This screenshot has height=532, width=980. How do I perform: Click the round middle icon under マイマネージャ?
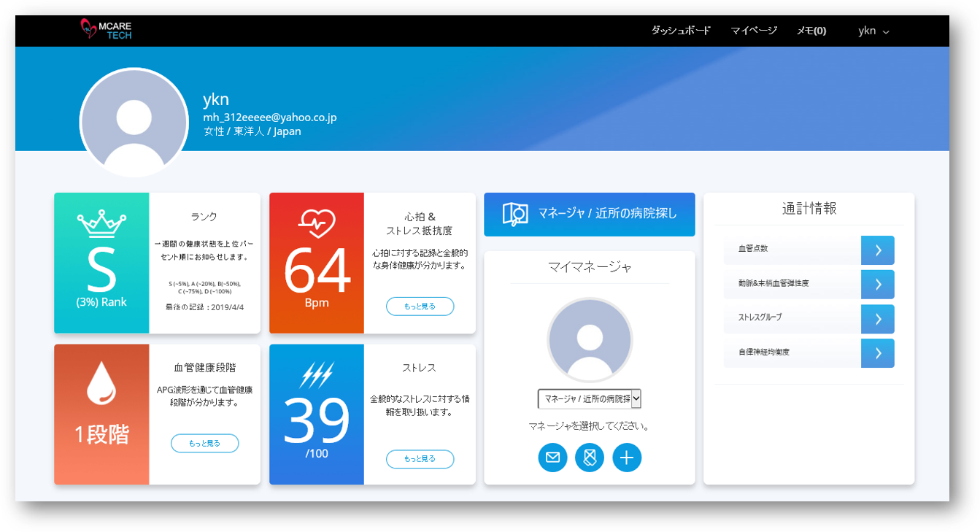tap(590, 458)
